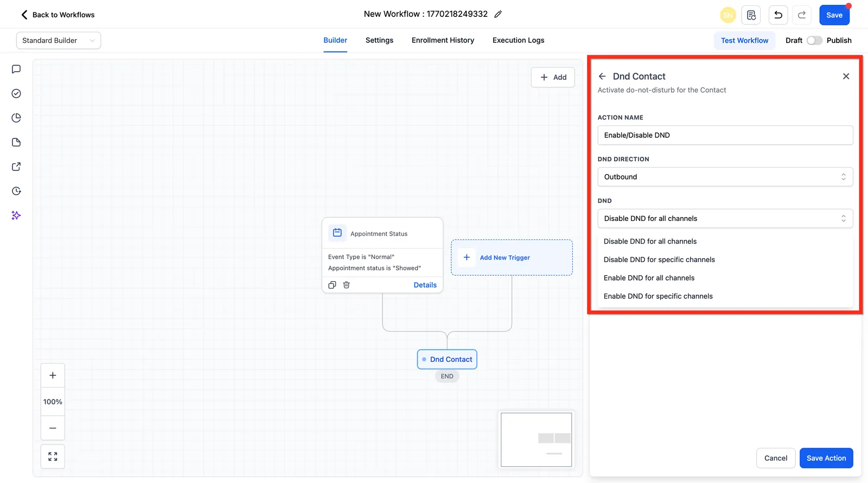Fit workflow to screen icon
The width and height of the screenshot is (868, 483).
53,456
